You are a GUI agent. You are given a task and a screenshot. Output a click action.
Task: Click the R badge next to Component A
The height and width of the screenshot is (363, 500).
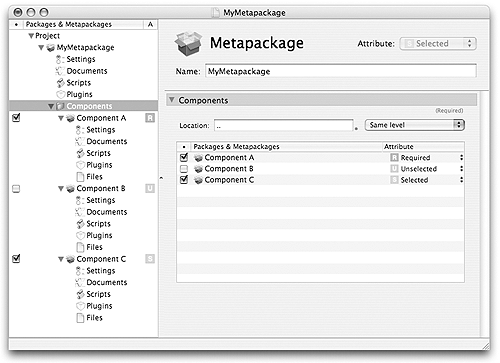(150, 118)
